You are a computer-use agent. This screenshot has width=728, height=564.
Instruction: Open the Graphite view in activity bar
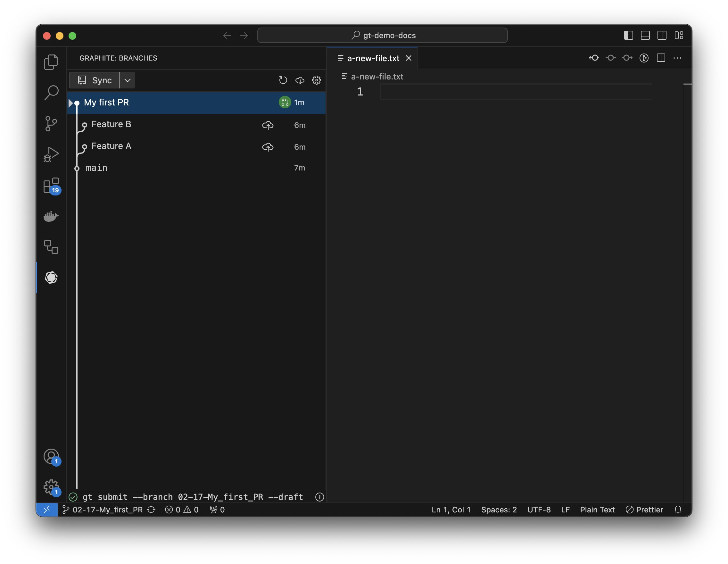point(51,277)
